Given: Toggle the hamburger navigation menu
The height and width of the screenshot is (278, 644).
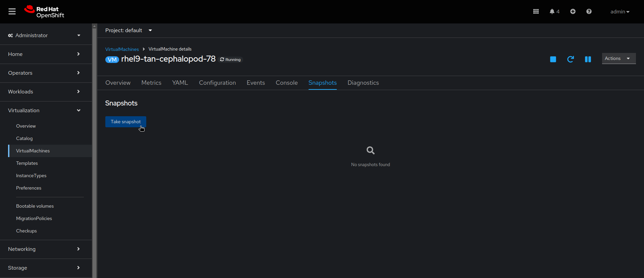Looking at the screenshot, I should click(x=12, y=12).
